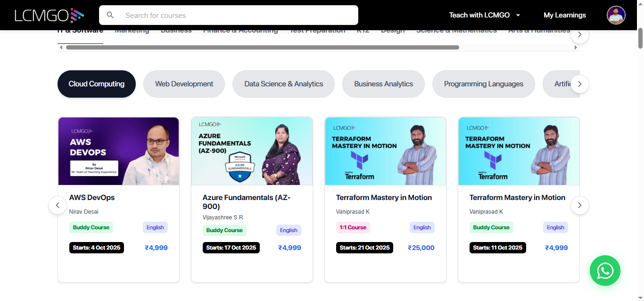Select the Test Preparation tab
Screen dimensions: 644x301
(317, 33)
